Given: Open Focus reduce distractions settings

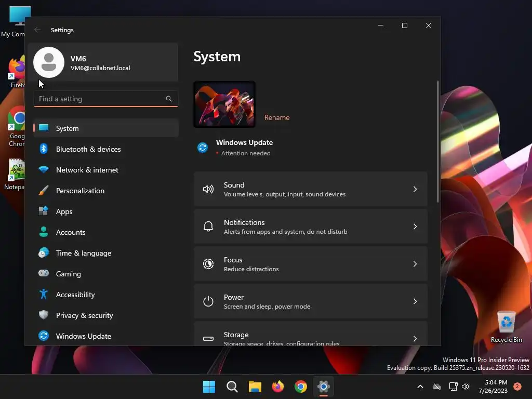Looking at the screenshot, I should click(x=311, y=263).
